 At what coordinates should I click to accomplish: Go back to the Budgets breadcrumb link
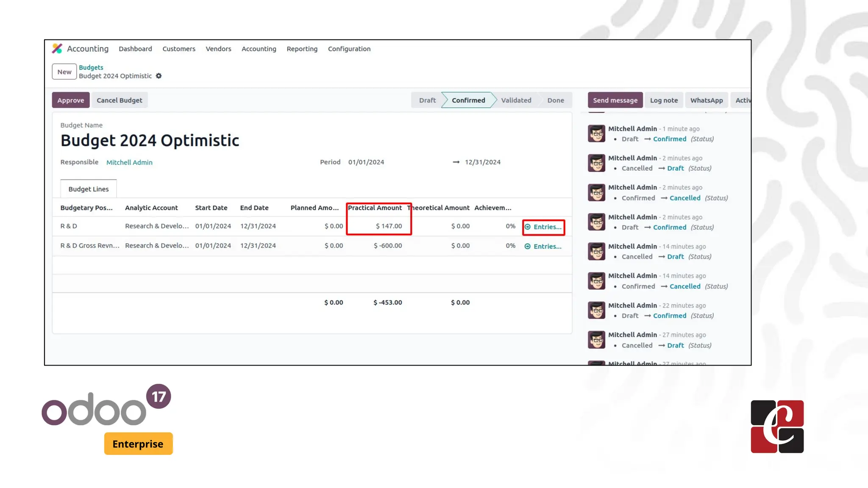tap(91, 67)
